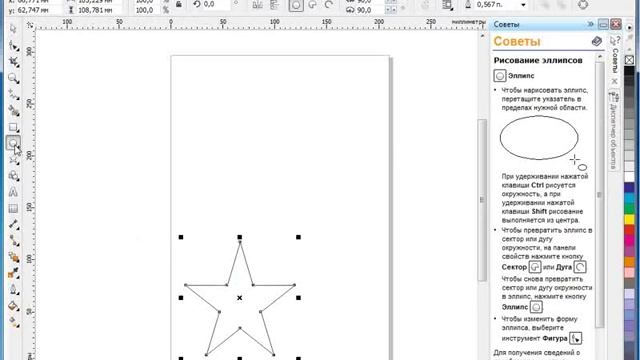The height and width of the screenshot is (360, 640).
Task: Select the Basic Shapes tool
Action: click(x=13, y=176)
